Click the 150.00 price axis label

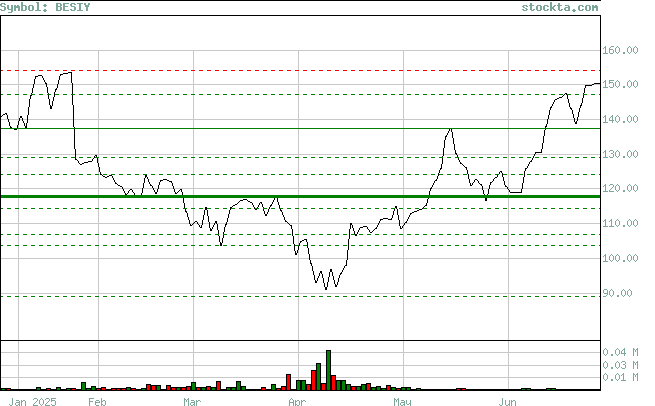click(x=620, y=84)
